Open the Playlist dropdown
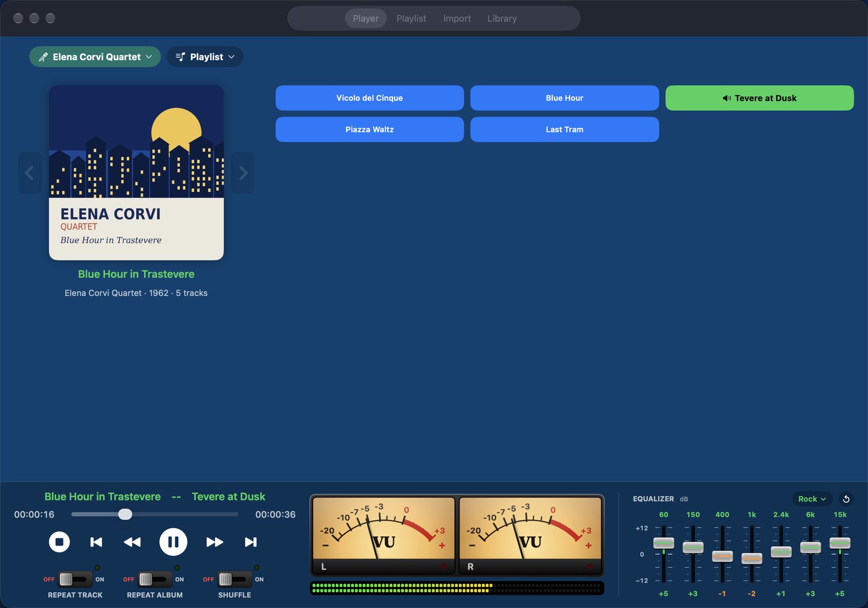The height and width of the screenshot is (608, 868). tap(205, 57)
